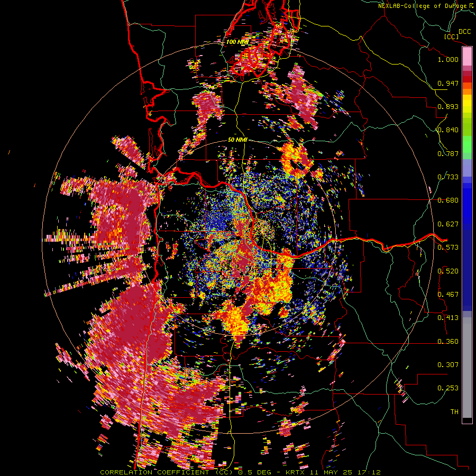This screenshot has height=476, width=476.
Task: Select the 1.000 value on the color scale
Action: point(448,59)
